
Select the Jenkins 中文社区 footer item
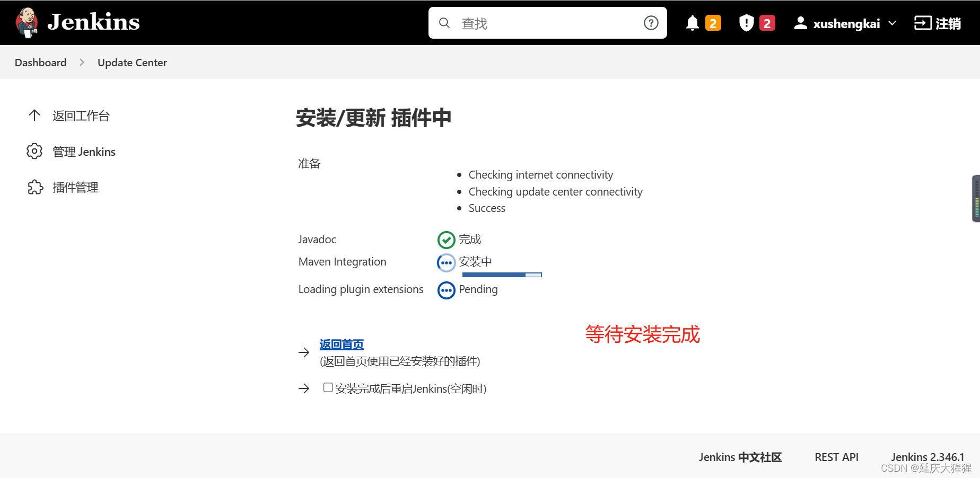pyautogui.click(x=740, y=457)
